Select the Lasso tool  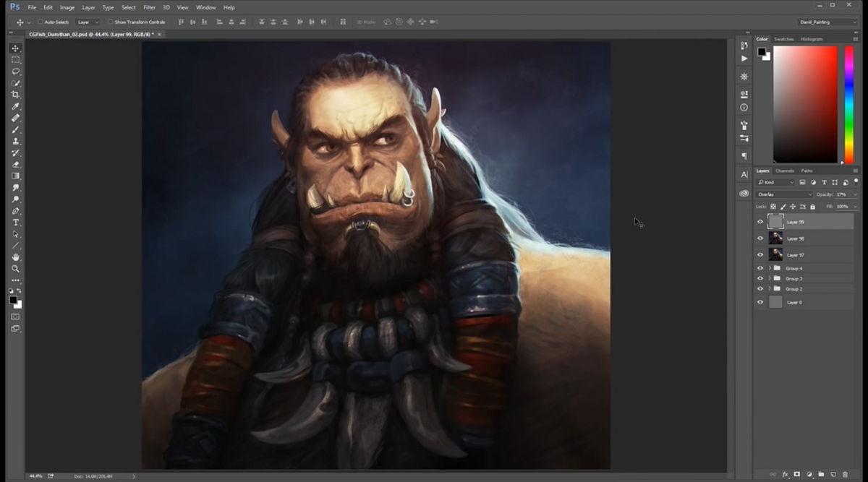[16, 72]
